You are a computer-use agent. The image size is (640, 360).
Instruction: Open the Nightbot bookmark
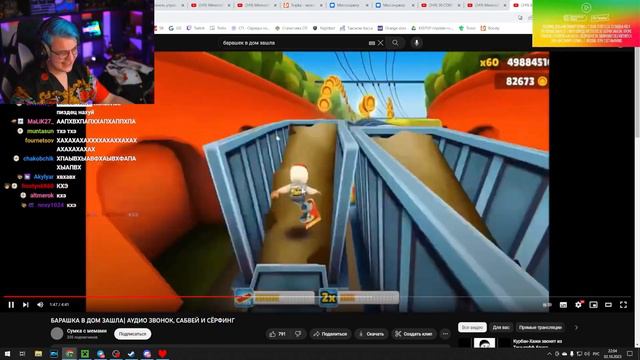point(324,28)
